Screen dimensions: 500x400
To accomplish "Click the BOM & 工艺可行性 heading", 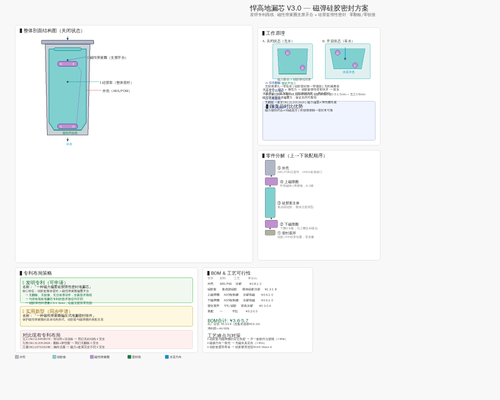I will 231,273.
